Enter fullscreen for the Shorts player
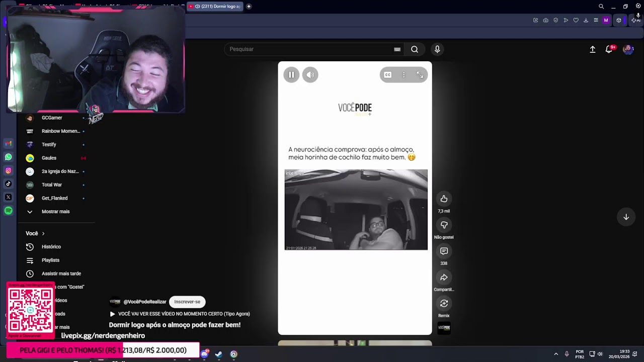Viewport: 644px width, 362px height. 420,75
